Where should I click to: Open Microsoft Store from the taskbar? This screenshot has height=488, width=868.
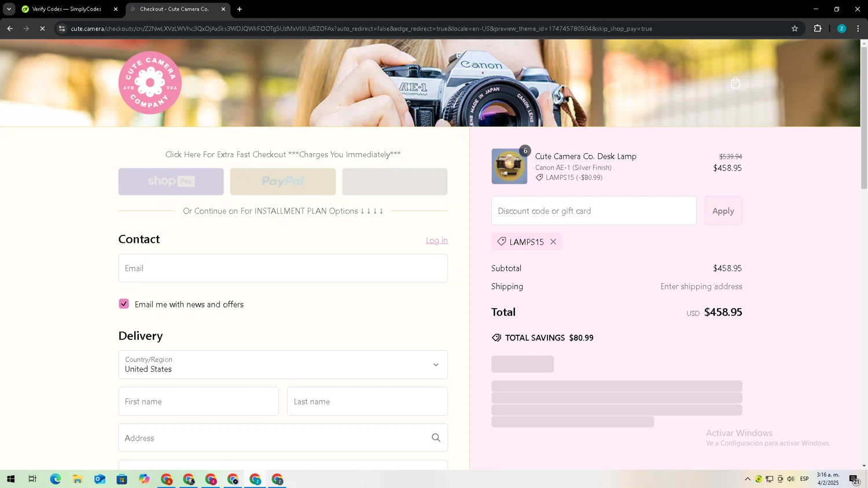[122, 479]
